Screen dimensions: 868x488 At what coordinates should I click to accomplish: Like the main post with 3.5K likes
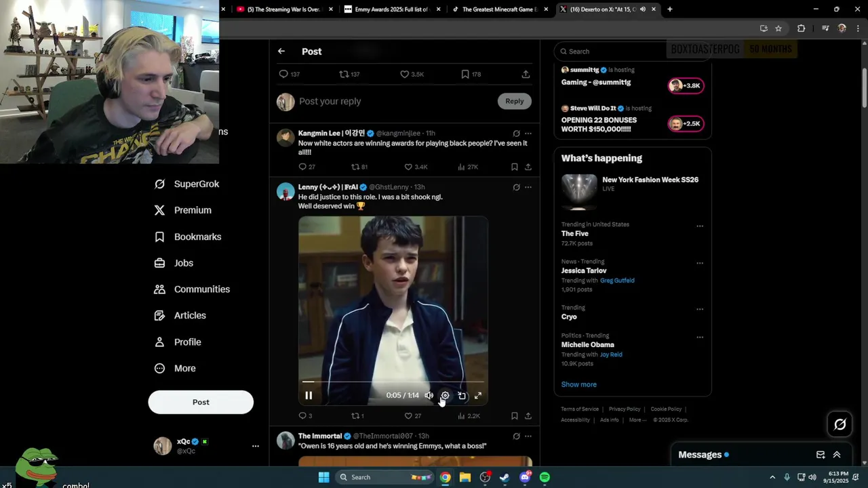click(x=412, y=74)
